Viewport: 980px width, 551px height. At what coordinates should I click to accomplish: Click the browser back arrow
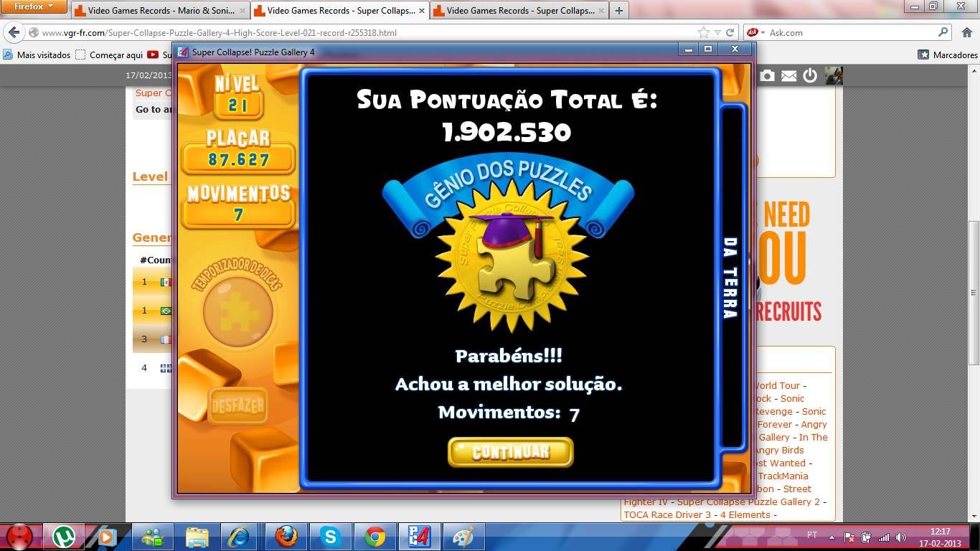pos(14,33)
